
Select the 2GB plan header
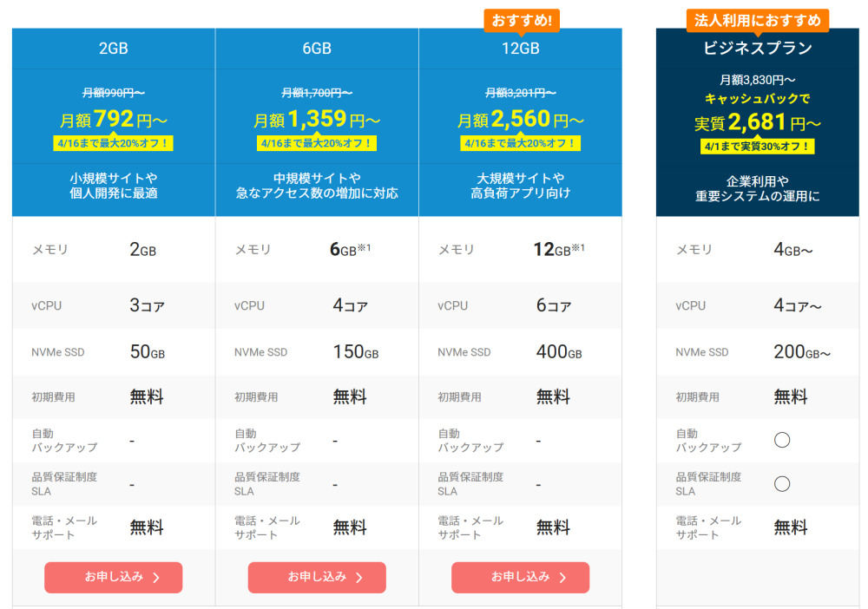tap(113, 49)
